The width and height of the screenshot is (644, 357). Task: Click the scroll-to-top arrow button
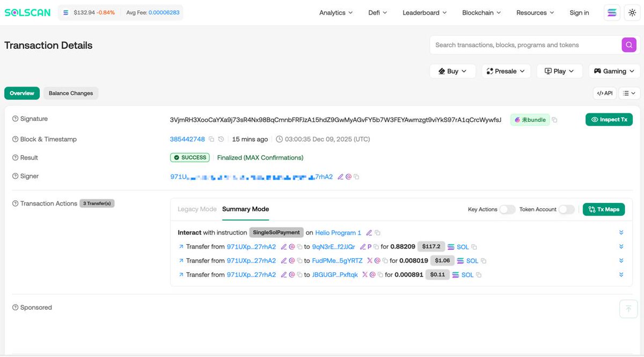tap(628, 309)
